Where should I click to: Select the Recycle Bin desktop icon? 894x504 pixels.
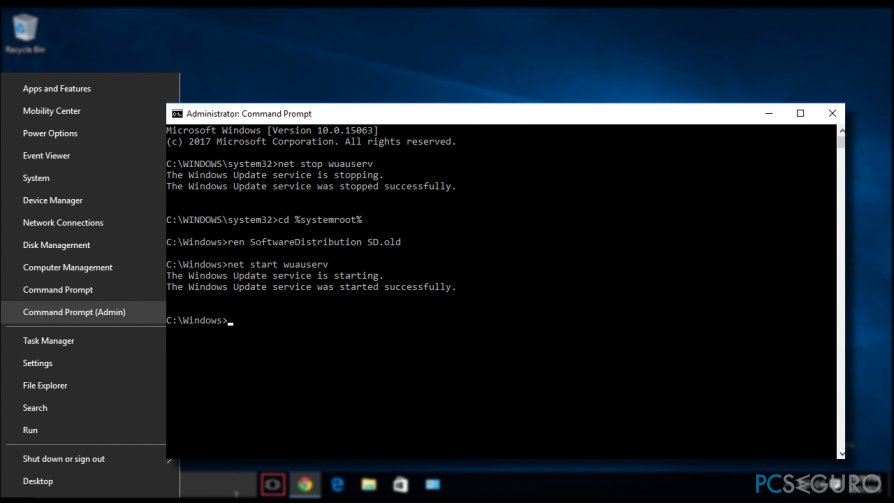(x=25, y=34)
